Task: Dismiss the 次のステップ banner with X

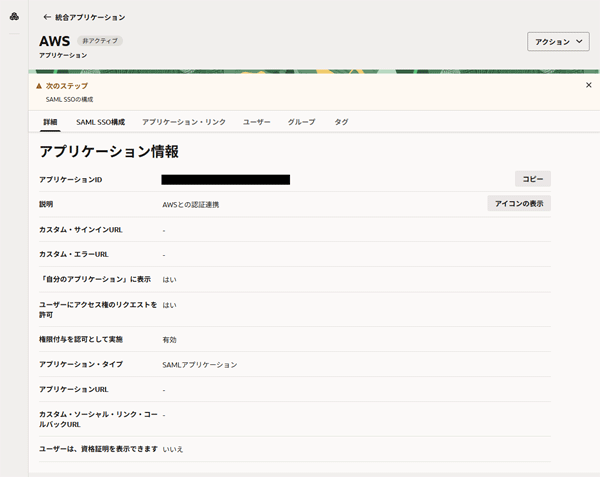Action: click(589, 85)
